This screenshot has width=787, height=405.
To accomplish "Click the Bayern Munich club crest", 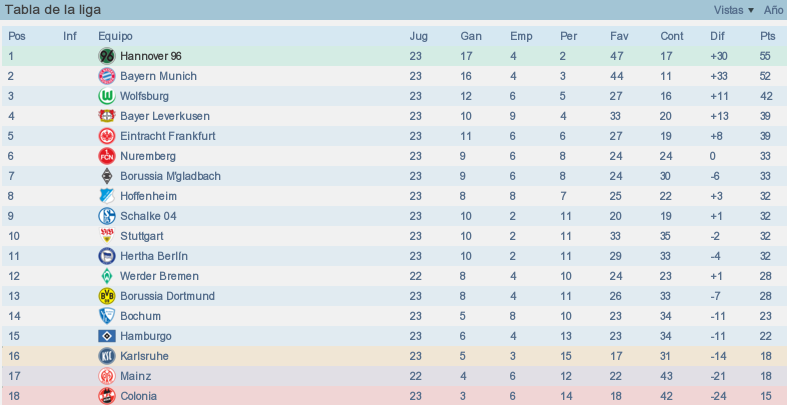I will tap(106, 76).
